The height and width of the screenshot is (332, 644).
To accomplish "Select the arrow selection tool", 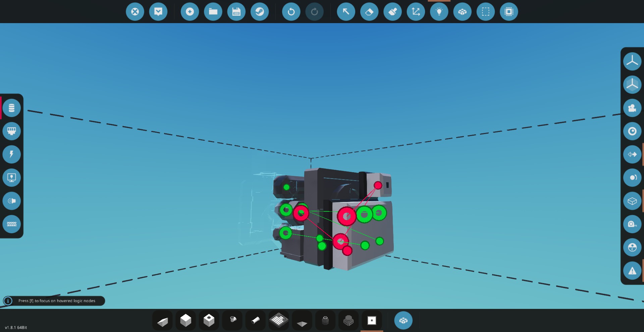I will [x=346, y=12].
